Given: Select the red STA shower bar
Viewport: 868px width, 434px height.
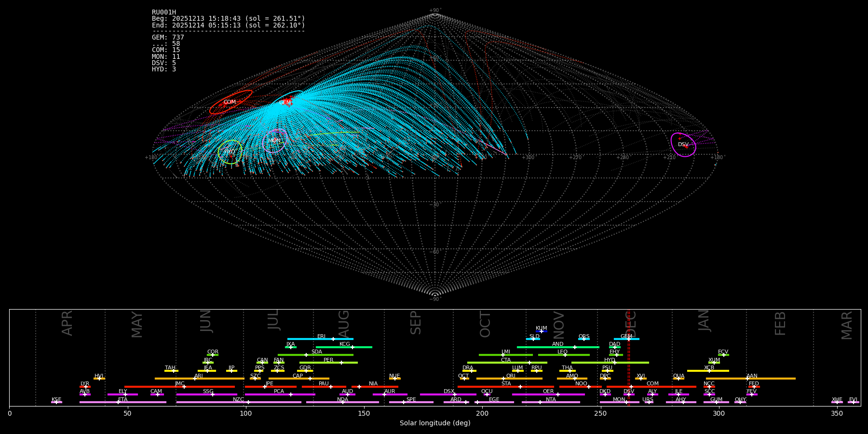Looking at the screenshot, I should [x=506, y=387].
